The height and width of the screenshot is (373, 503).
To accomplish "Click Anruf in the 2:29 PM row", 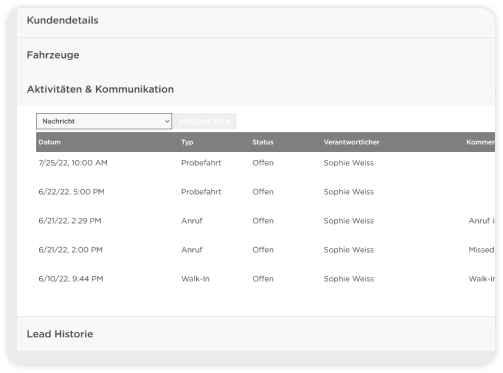I will click(x=192, y=221).
